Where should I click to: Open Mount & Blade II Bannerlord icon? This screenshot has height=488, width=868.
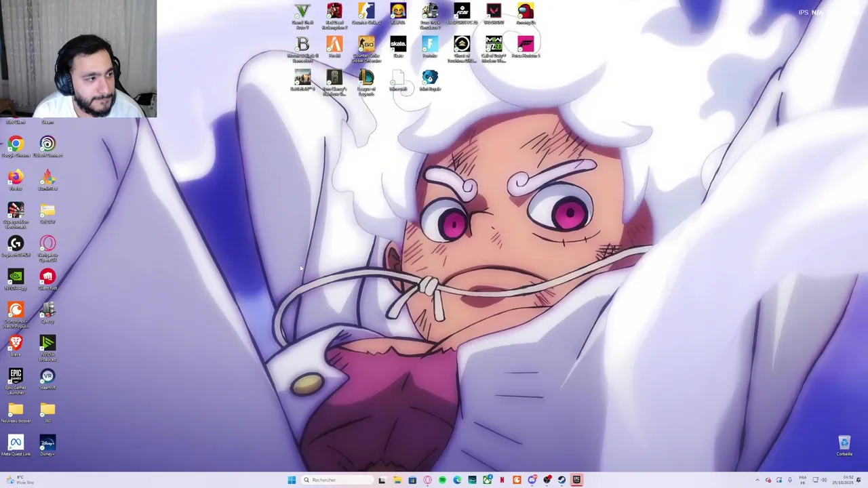pos(302,49)
